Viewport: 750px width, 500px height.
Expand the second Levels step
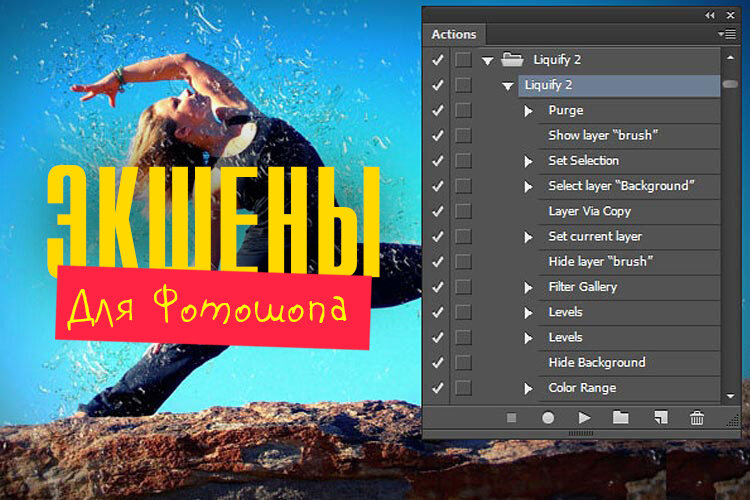pyautogui.click(x=528, y=338)
